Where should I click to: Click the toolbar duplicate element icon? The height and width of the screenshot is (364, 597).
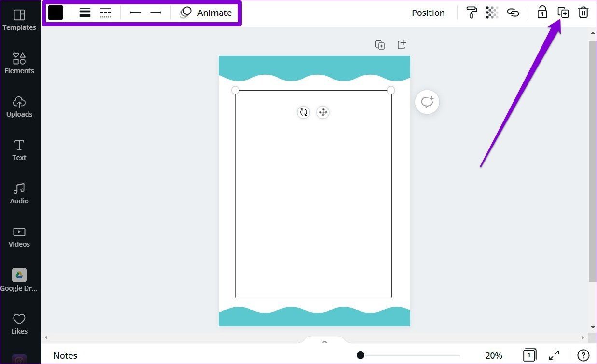click(563, 13)
